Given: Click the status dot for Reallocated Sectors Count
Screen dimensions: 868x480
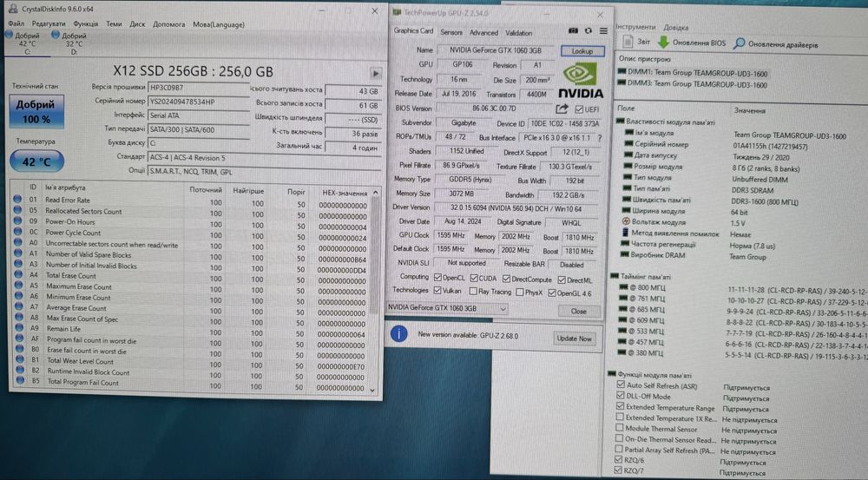Looking at the screenshot, I should click(17, 210).
